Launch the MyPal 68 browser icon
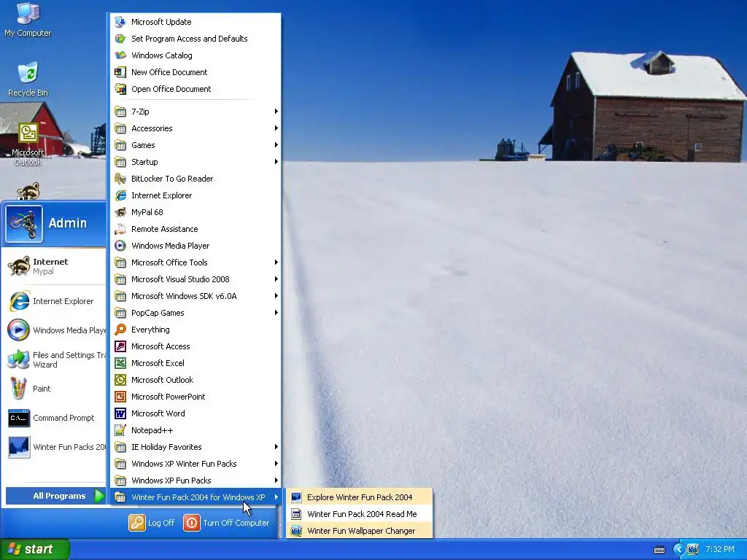The height and width of the screenshot is (560, 747). [120, 212]
